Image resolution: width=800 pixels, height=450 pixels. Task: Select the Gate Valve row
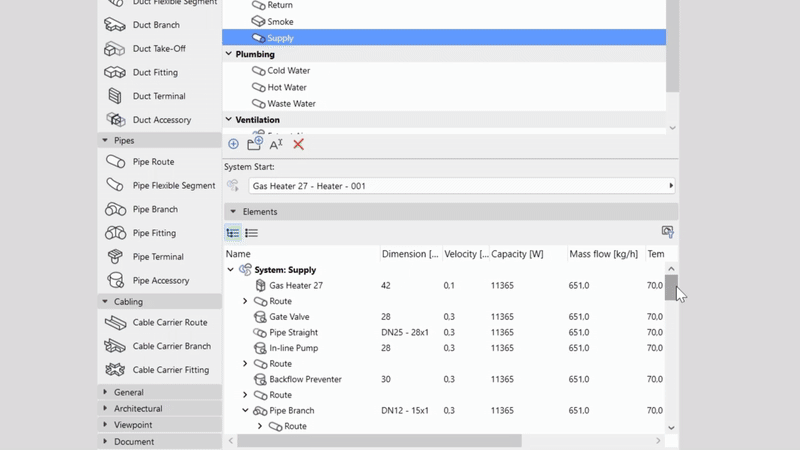click(290, 317)
